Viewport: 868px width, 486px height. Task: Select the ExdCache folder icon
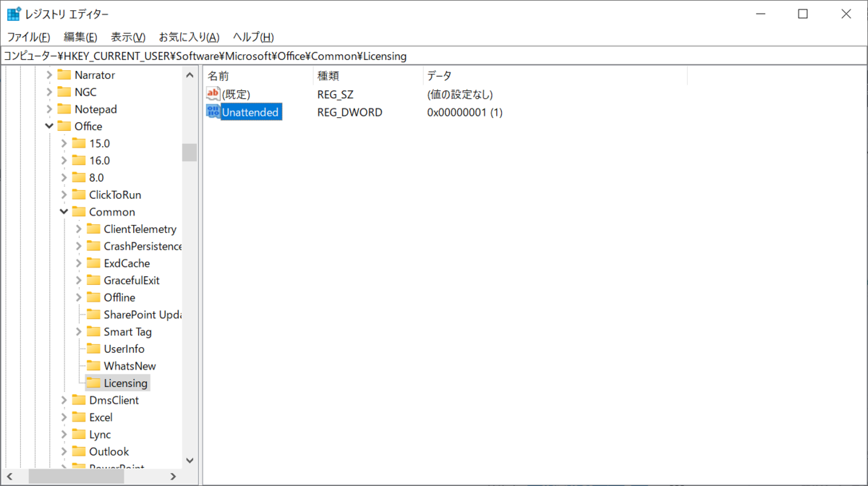(93, 263)
